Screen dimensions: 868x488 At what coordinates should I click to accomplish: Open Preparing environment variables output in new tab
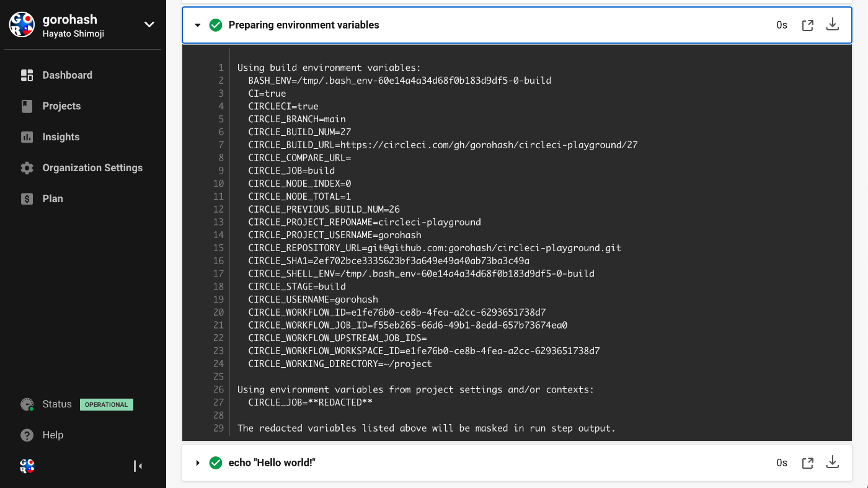[x=807, y=25]
